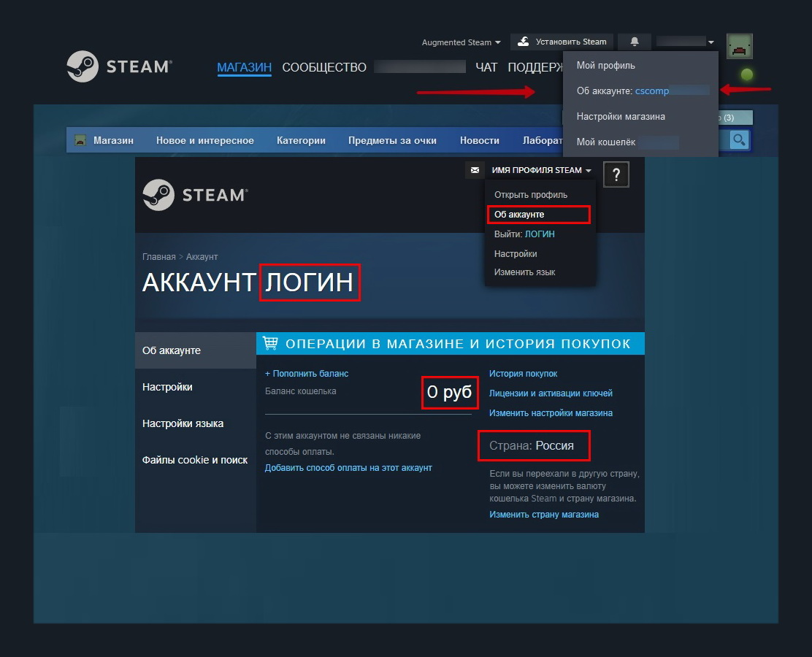Click the Steam logo in the top header
The image size is (812, 657).
coord(119,66)
